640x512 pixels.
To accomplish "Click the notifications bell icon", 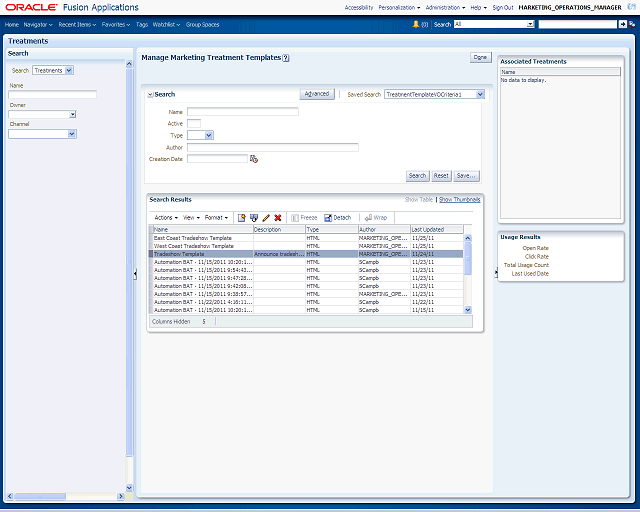I will [416, 24].
